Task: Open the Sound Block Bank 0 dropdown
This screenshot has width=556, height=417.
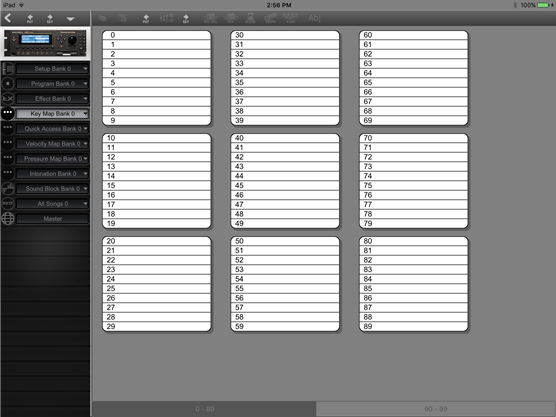Action: (x=52, y=189)
